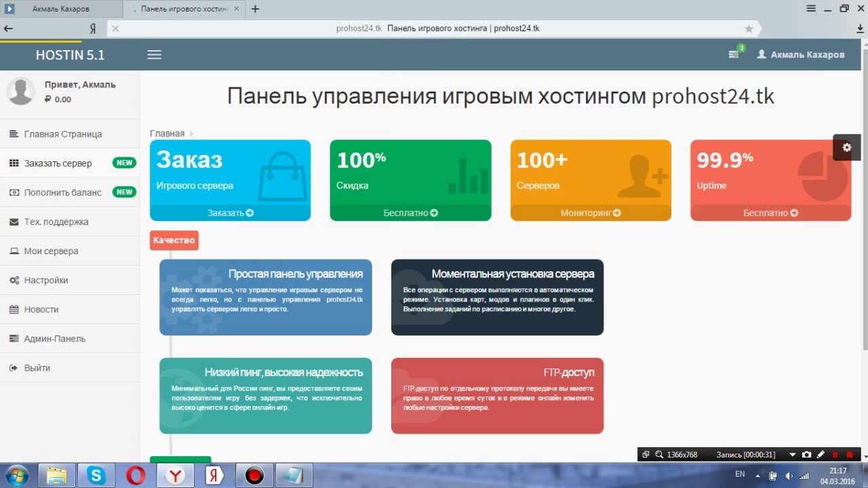
Task: Open browser downloads arrow icon
Action: tap(860, 28)
